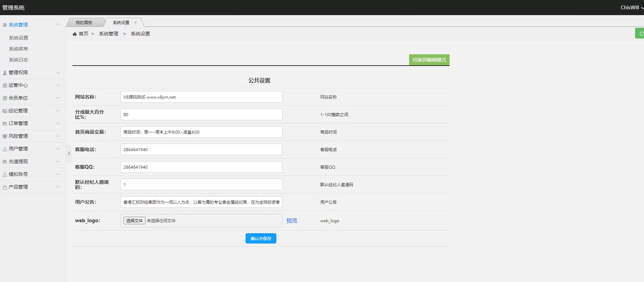Screen dimensions: 644x282
Task: Click the 选择文件 button for web_logo
Action: [134, 221]
